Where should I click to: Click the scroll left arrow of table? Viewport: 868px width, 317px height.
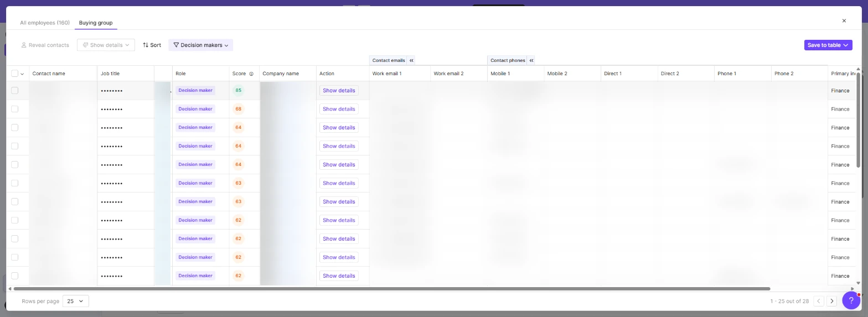click(x=9, y=289)
